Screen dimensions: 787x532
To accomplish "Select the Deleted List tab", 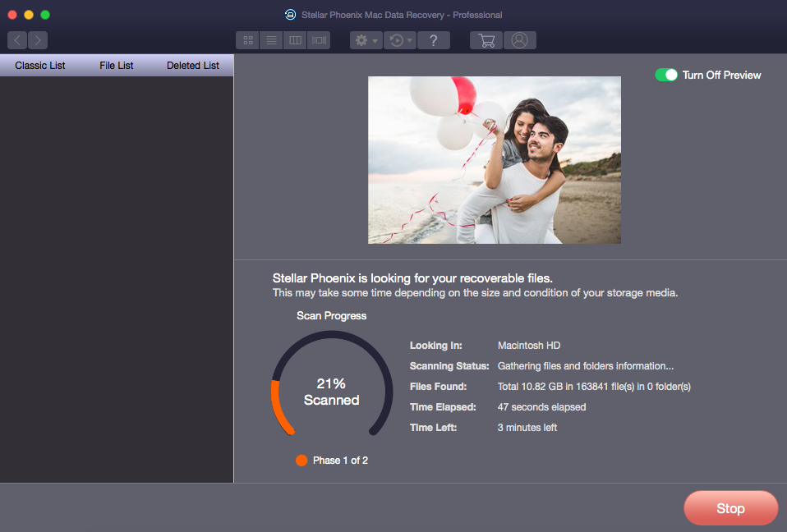I will [193, 66].
